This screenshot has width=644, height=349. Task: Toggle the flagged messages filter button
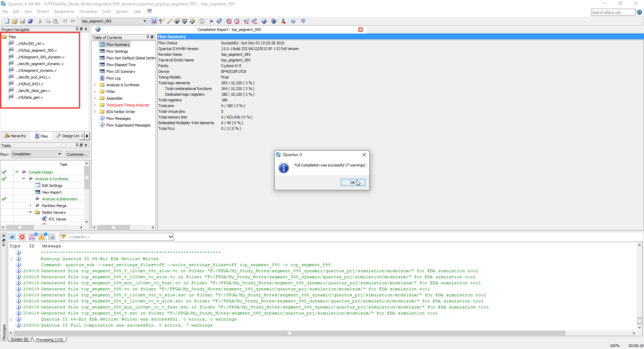(x=52, y=237)
